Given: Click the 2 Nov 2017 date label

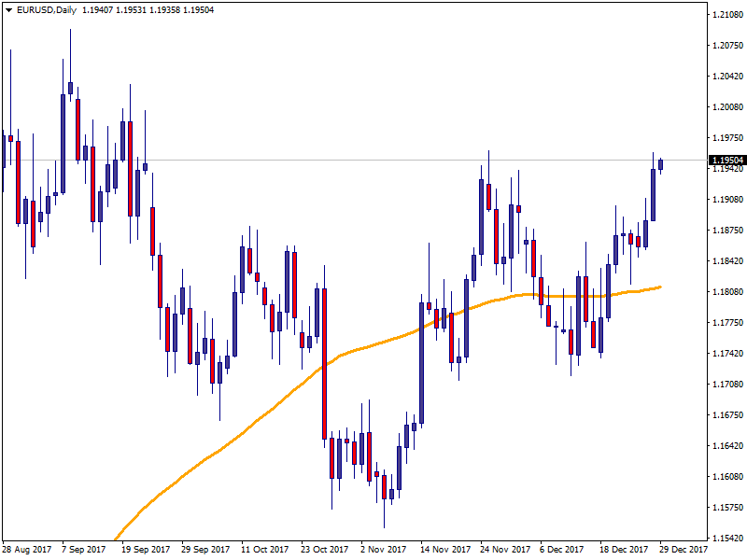Looking at the screenshot, I should 383,550.
